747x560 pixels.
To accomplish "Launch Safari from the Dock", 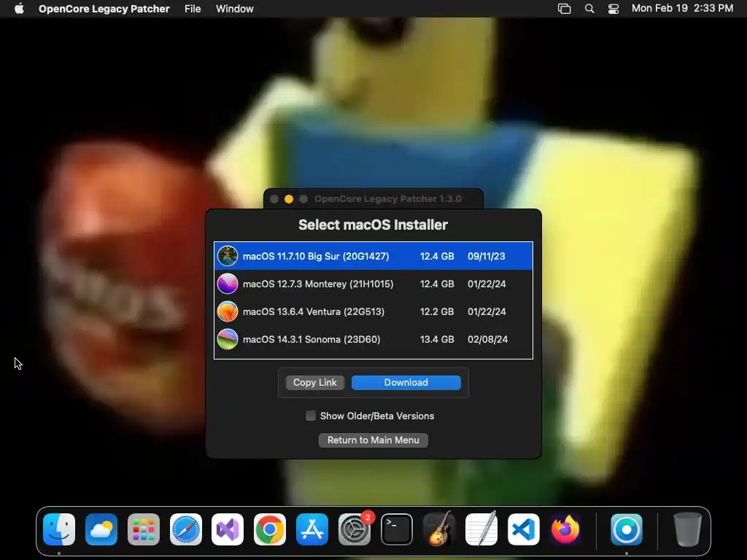I will tap(186, 529).
